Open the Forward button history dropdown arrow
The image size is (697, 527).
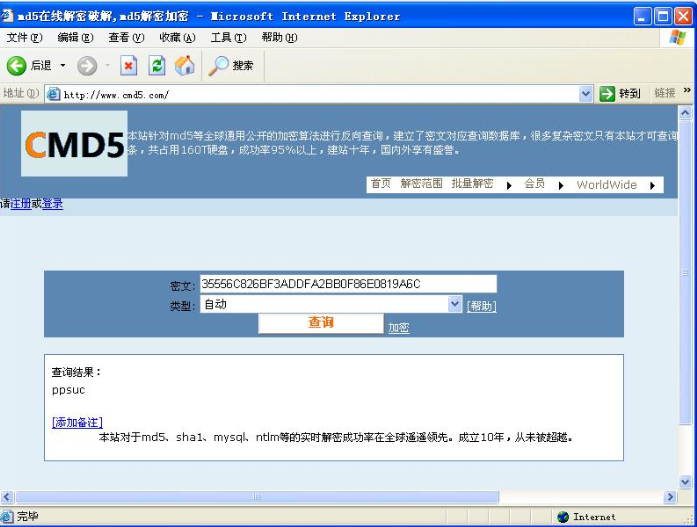pyautogui.click(x=108, y=66)
